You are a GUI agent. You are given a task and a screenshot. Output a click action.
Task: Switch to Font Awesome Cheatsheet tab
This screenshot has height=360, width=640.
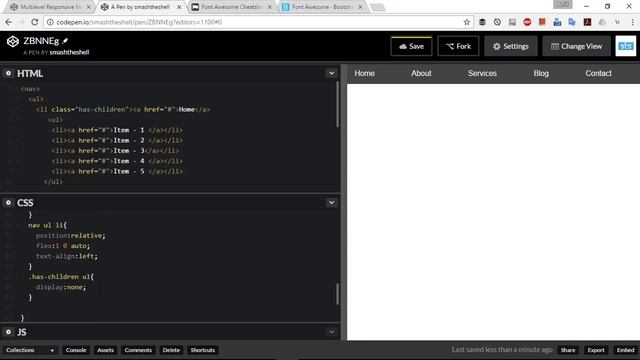(231, 7)
